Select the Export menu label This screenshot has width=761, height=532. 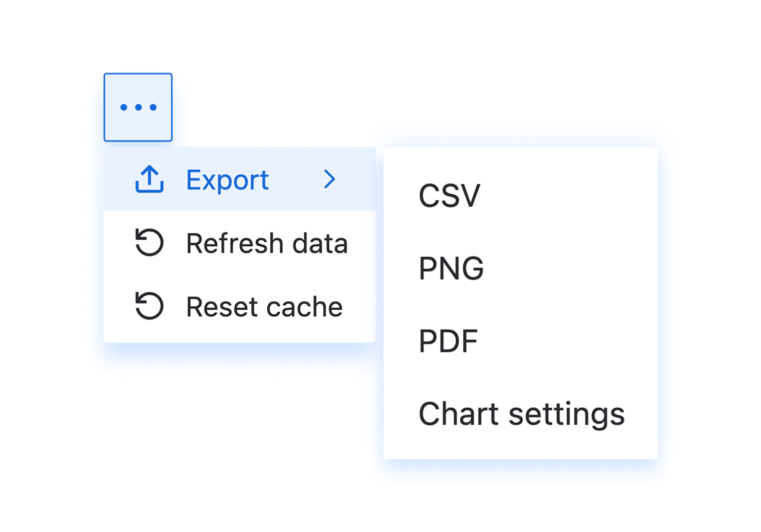point(227,180)
